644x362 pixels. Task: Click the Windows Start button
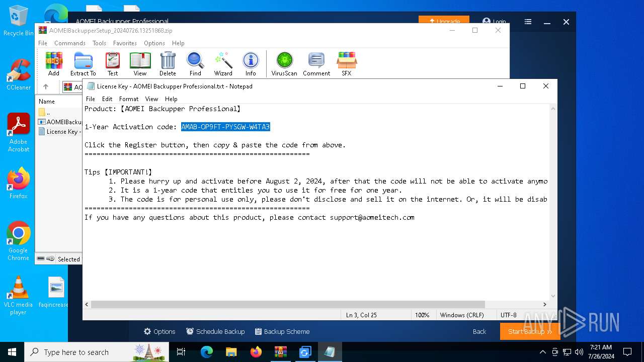point(12,352)
